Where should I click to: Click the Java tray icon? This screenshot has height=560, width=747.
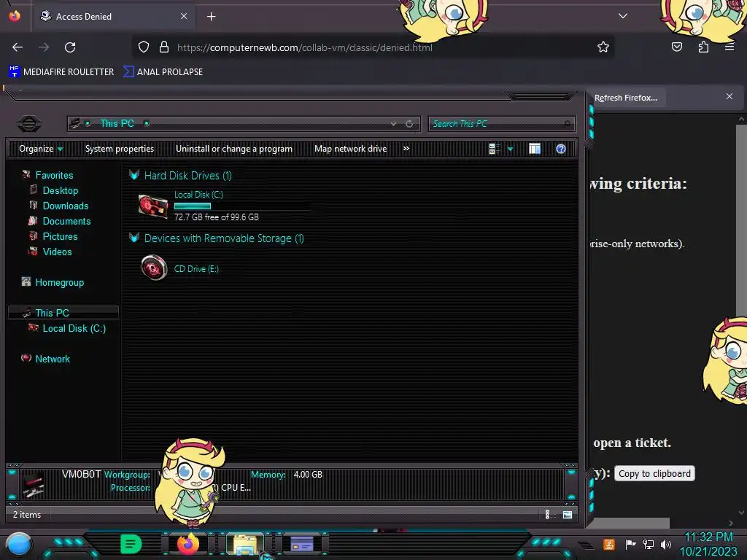click(609, 544)
